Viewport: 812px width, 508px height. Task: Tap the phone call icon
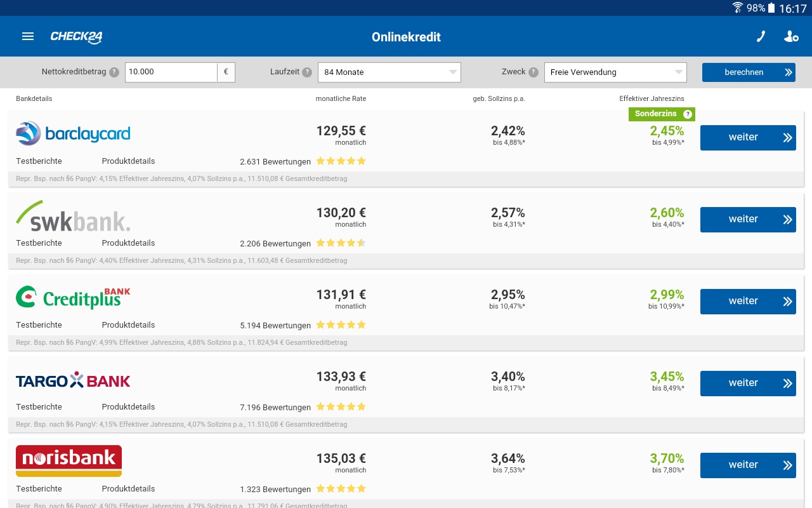pos(761,37)
